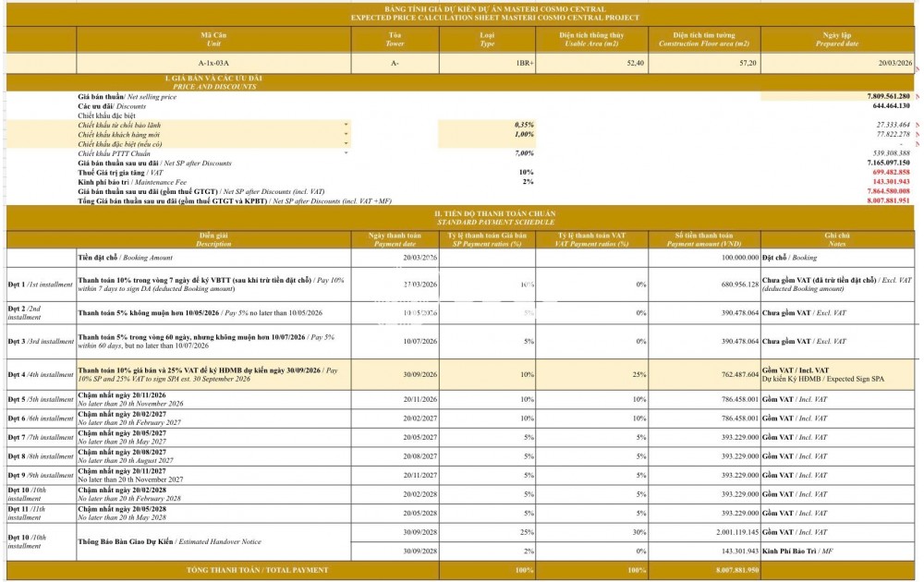The width and height of the screenshot is (924, 582).
Task: Select the 1BR+ type cell
Action: point(487,63)
